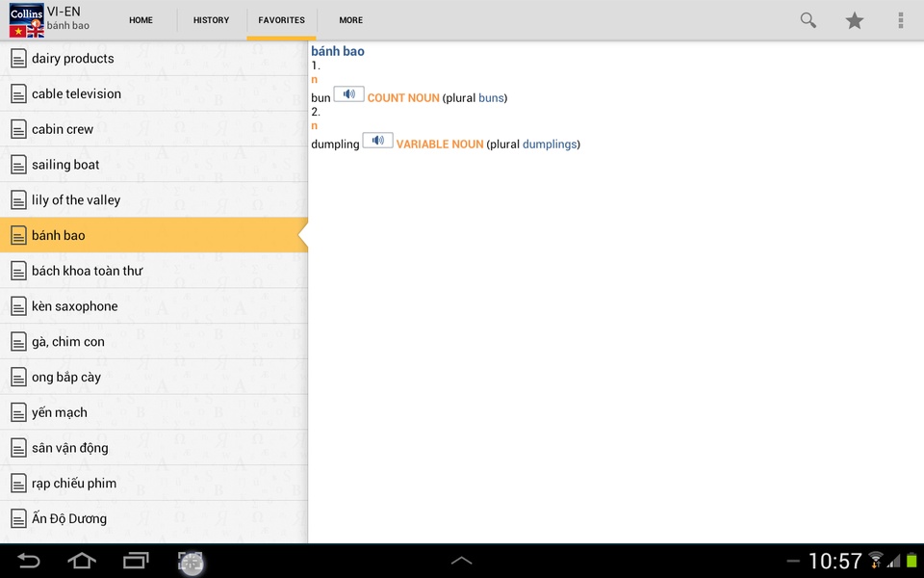Play pronunciation audio for bun

click(348, 94)
